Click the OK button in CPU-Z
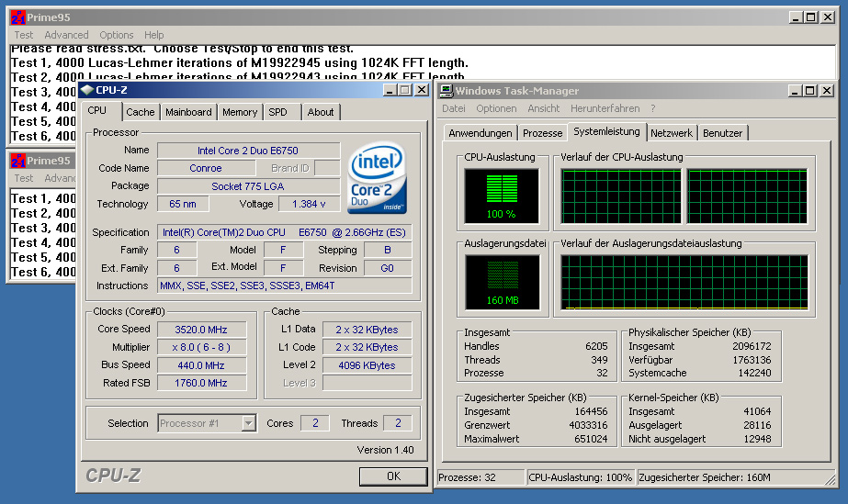 393,476
